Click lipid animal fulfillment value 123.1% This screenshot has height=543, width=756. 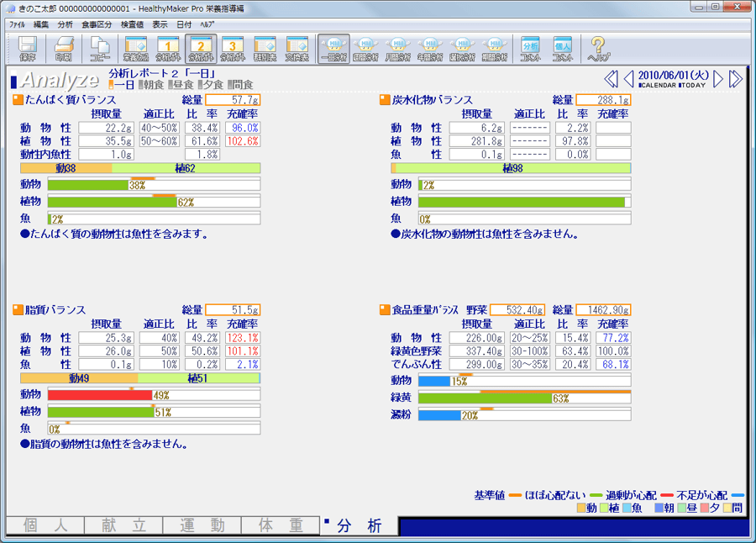click(x=243, y=338)
